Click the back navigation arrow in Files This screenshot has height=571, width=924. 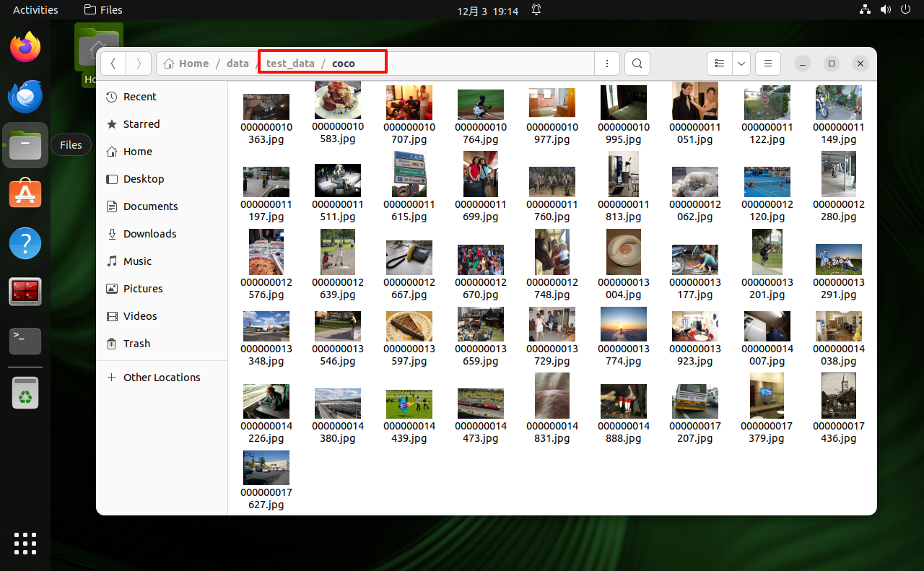(113, 64)
